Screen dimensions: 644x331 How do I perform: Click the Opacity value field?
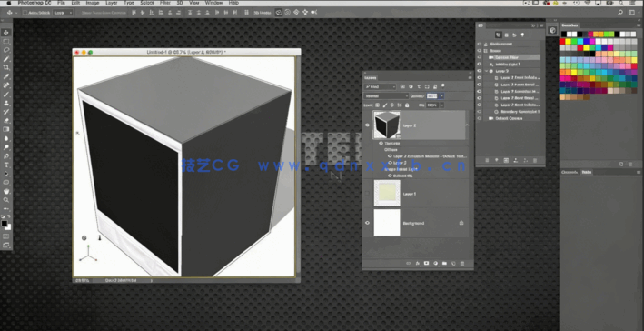click(432, 96)
